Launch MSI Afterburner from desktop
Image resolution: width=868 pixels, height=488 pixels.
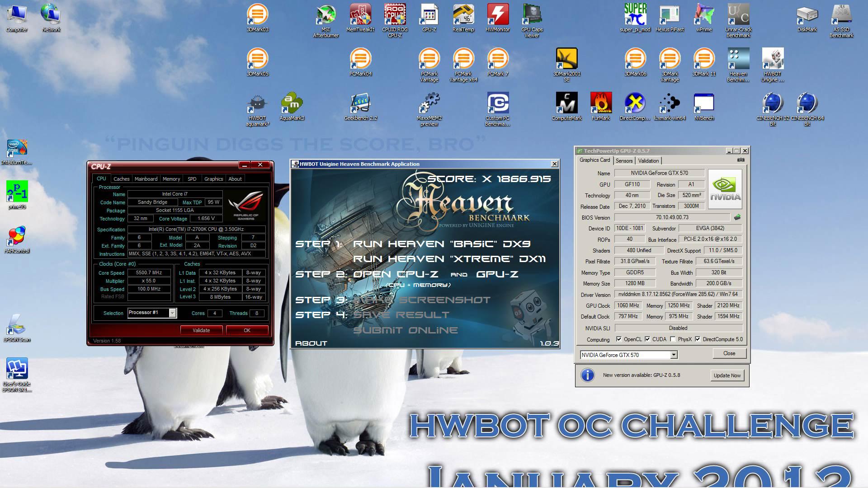[326, 21]
